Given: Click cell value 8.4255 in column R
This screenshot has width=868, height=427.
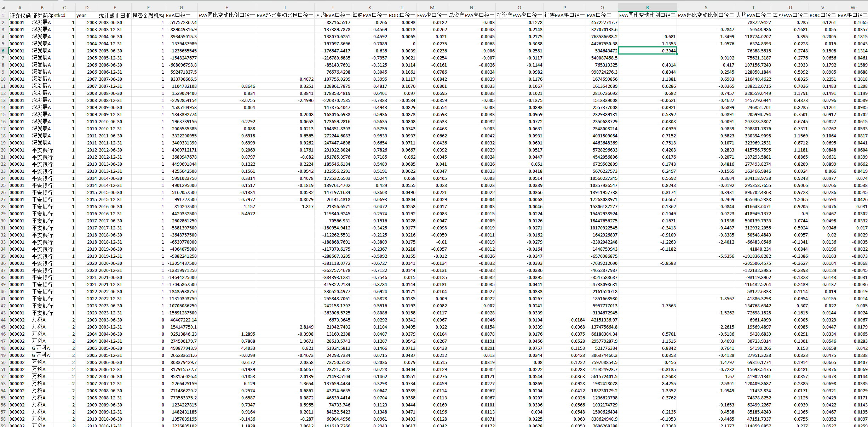Looking at the screenshot, I should [x=668, y=383].
